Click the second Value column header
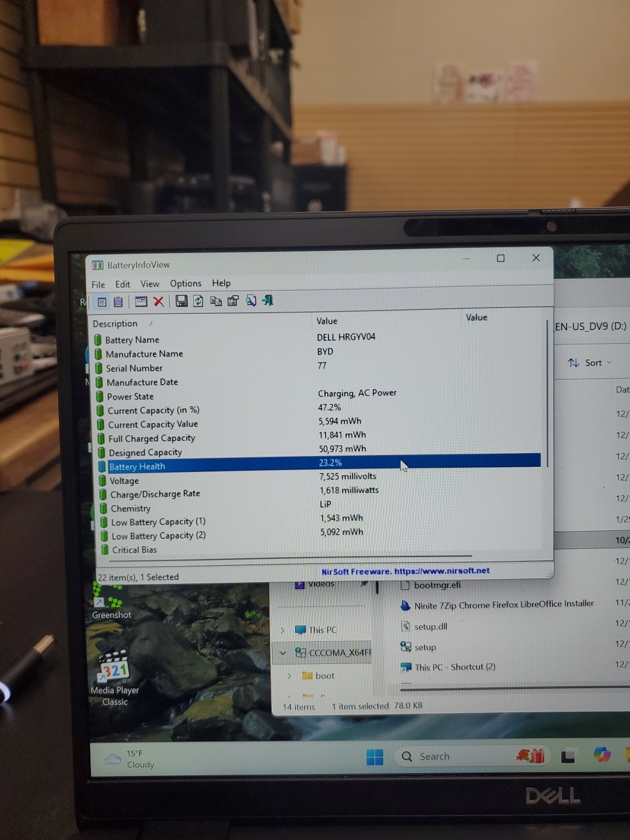 [477, 317]
